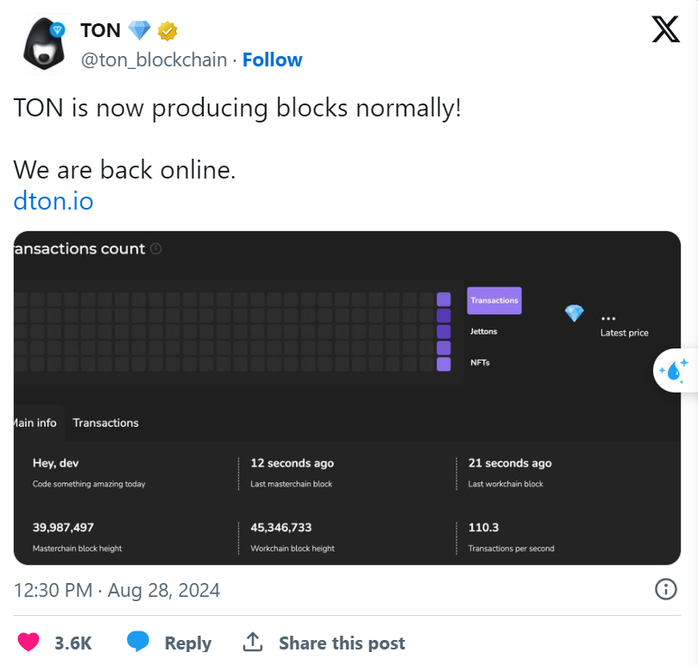Viewport: 698px width, 665px height.
Task: Open the post info circle icon
Action: 666,589
